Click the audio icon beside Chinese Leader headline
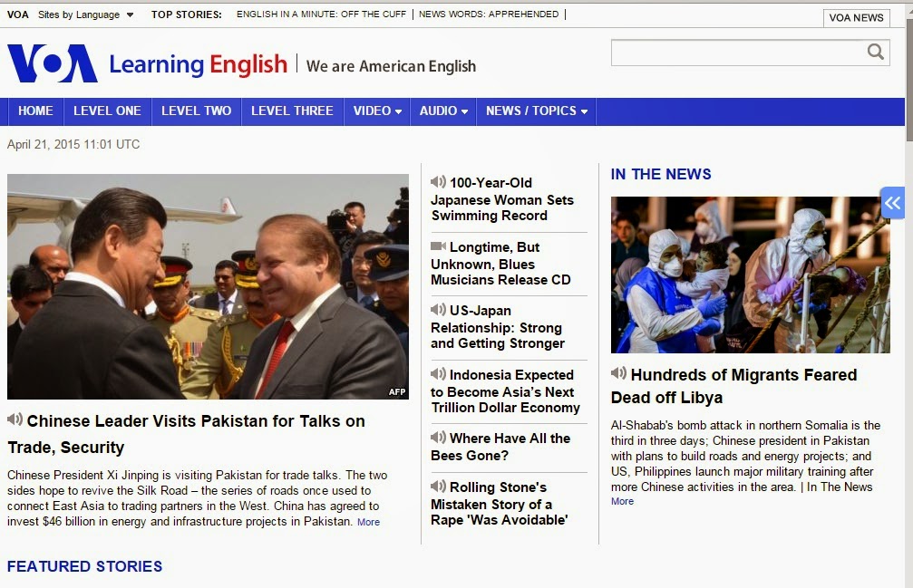 pyautogui.click(x=15, y=420)
